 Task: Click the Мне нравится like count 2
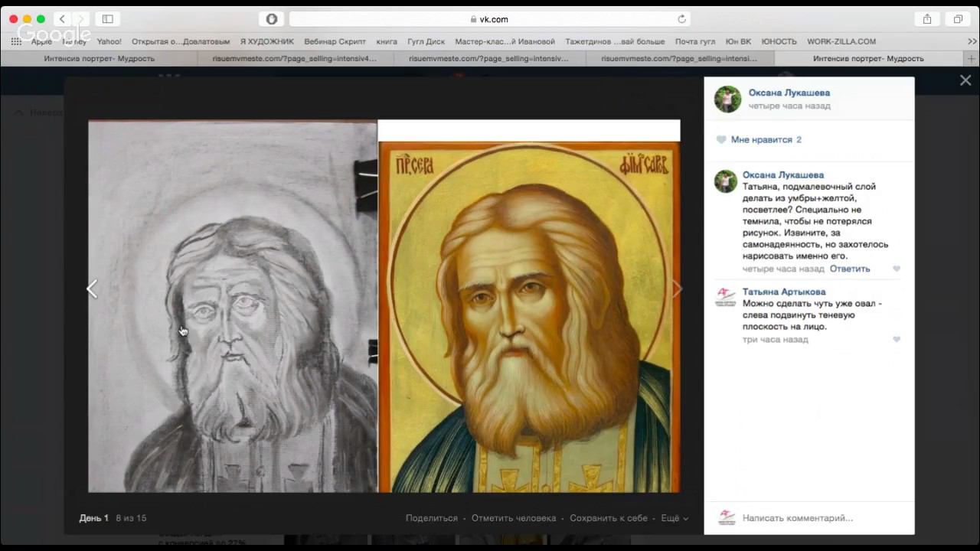click(799, 140)
